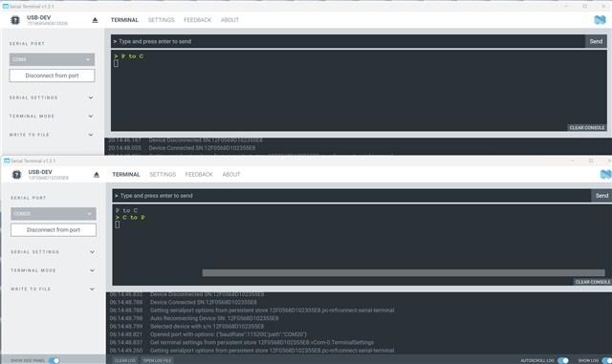Viewport: 612px width, 364px height.
Task: Expand Write to File in the top window
Action: click(52, 135)
